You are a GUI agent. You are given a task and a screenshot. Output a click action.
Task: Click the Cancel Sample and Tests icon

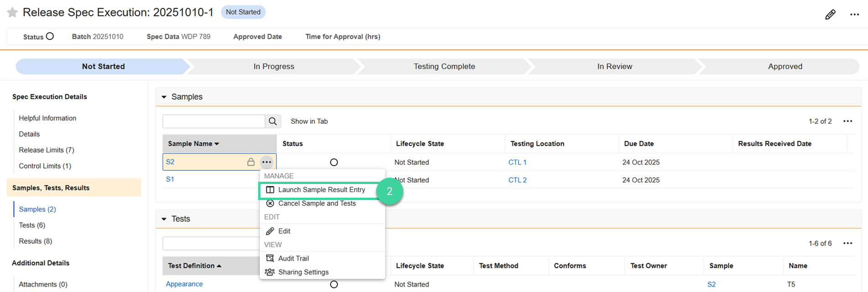click(270, 203)
